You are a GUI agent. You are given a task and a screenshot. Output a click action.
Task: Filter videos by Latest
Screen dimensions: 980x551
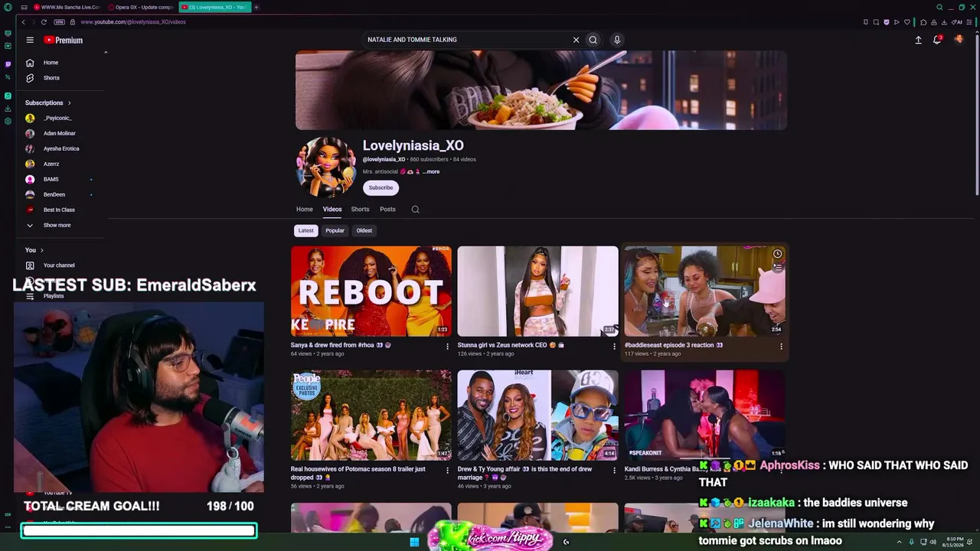point(305,230)
